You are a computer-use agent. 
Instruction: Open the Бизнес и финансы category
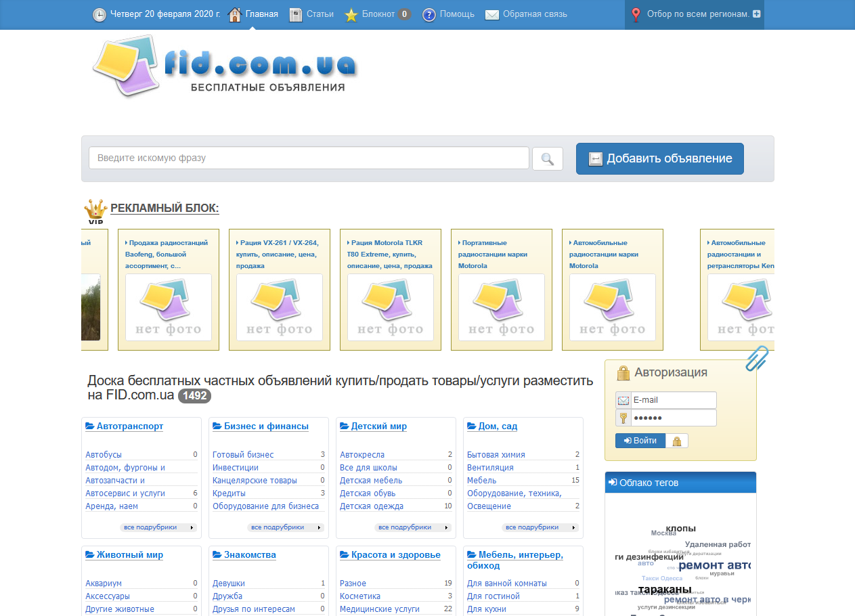click(266, 426)
